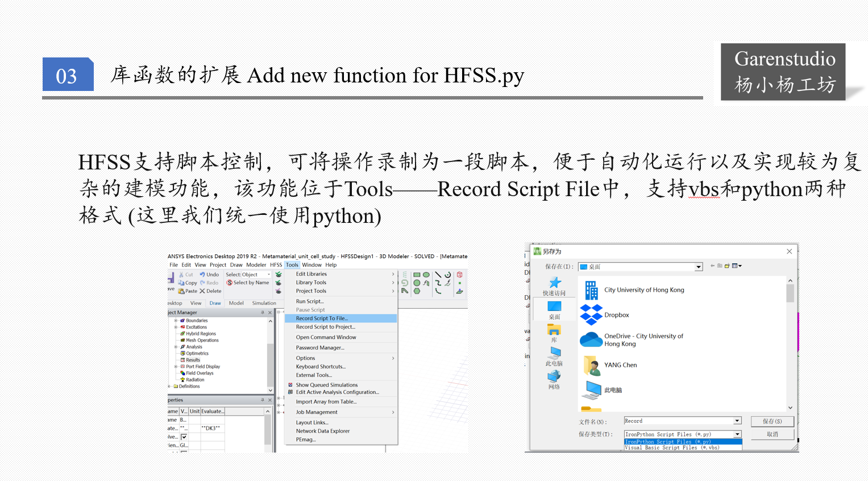Click the create new folder icon
The image size is (868, 481).
point(727,266)
